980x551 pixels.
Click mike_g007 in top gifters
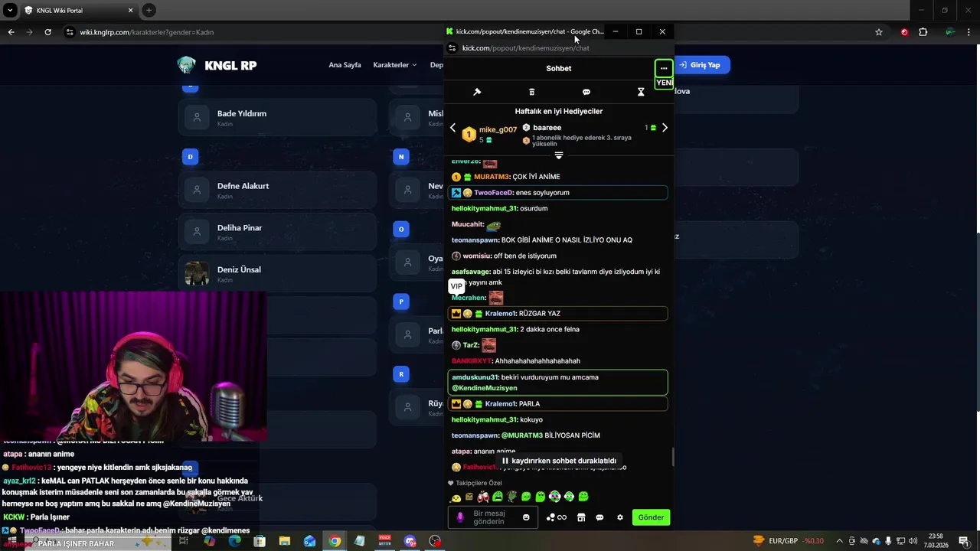[x=498, y=130]
